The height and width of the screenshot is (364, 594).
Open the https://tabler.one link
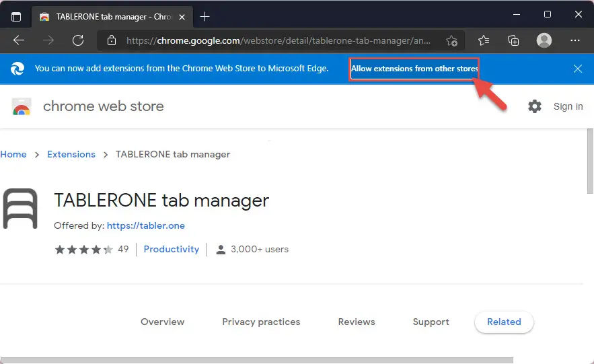tap(146, 225)
